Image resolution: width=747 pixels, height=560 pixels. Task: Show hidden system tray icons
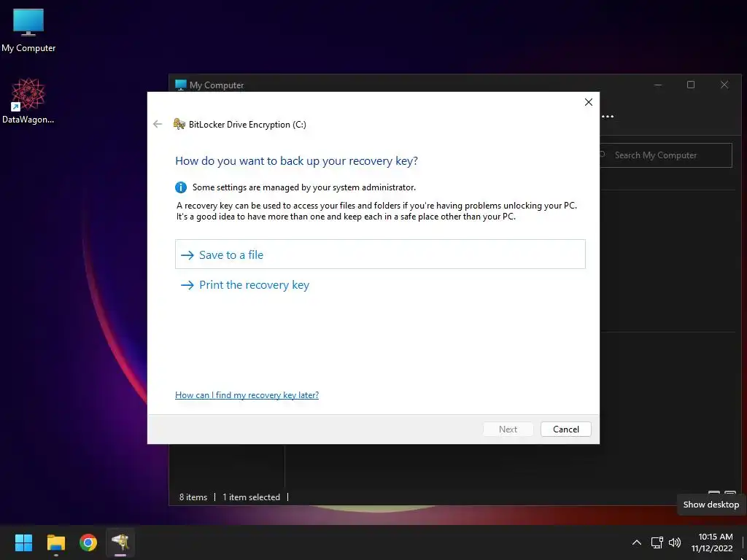(636, 542)
